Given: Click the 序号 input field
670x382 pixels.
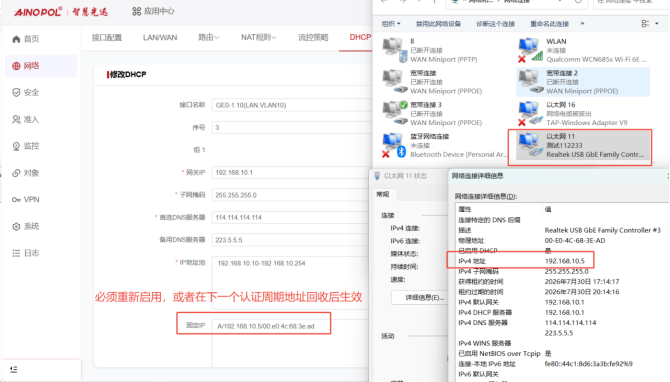Looking at the screenshot, I should pyautogui.click(x=292, y=127).
